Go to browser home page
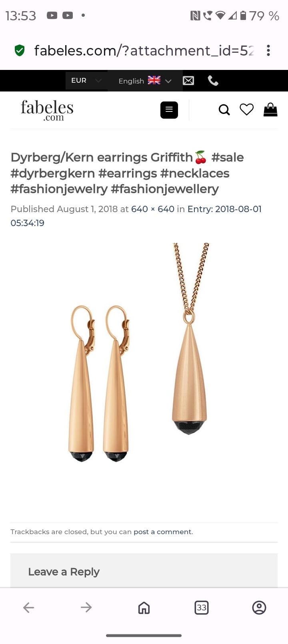This screenshot has height=644, width=288. click(x=144, y=608)
